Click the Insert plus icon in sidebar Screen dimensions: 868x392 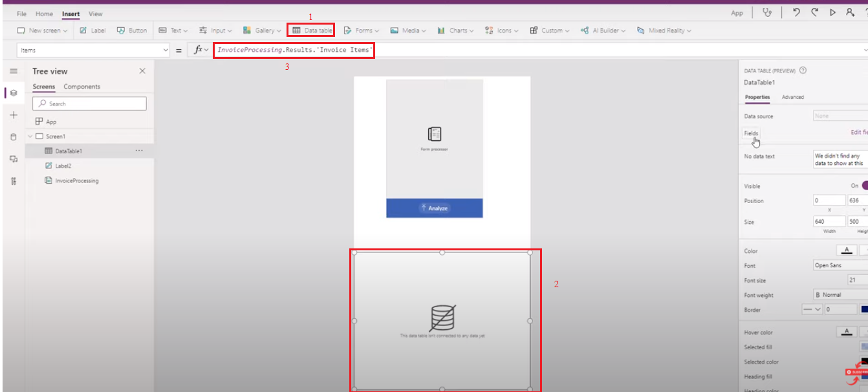(x=14, y=114)
